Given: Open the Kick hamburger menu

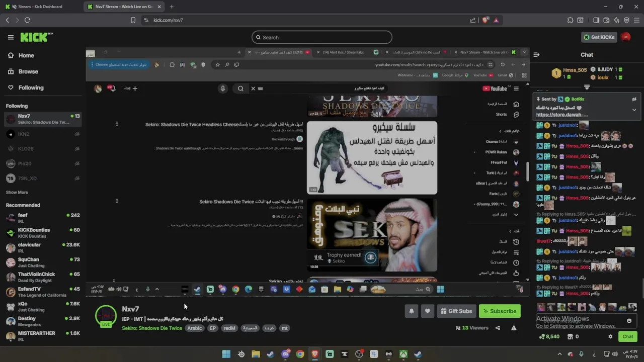Looking at the screenshot, I should 11,37.
